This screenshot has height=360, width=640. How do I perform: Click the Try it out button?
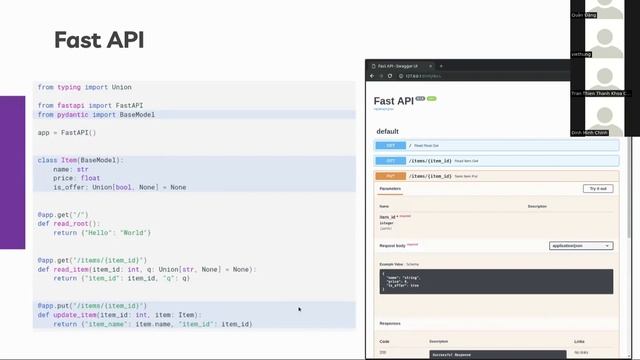(598, 189)
